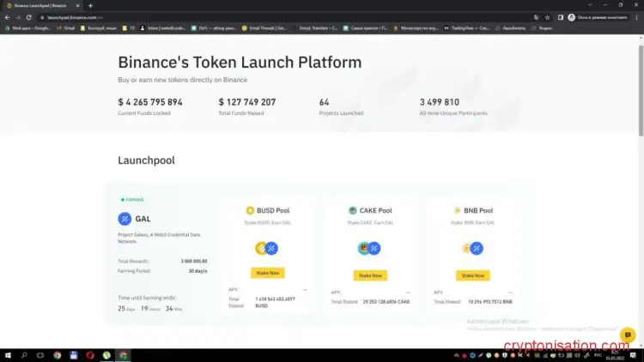Open the Chrome three-dot menu
644x362 pixels.
pos(636,18)
